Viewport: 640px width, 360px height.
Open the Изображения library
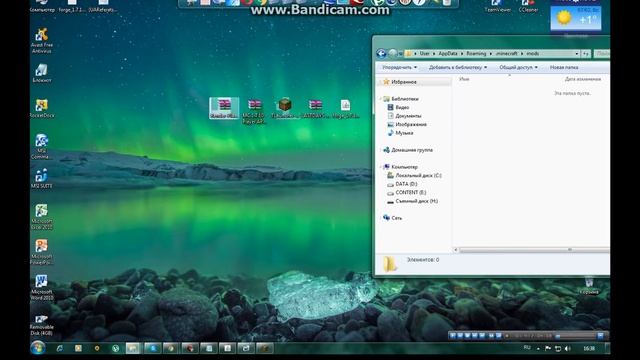(x=411, y=124)
